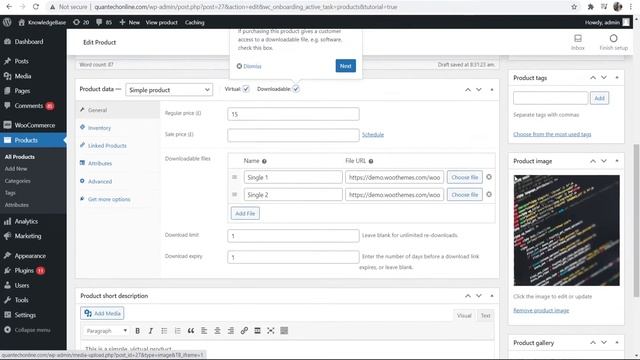Viewport: 640px width, 360px height.
Task: Insert a blockquote
Action: pos(191,331)
